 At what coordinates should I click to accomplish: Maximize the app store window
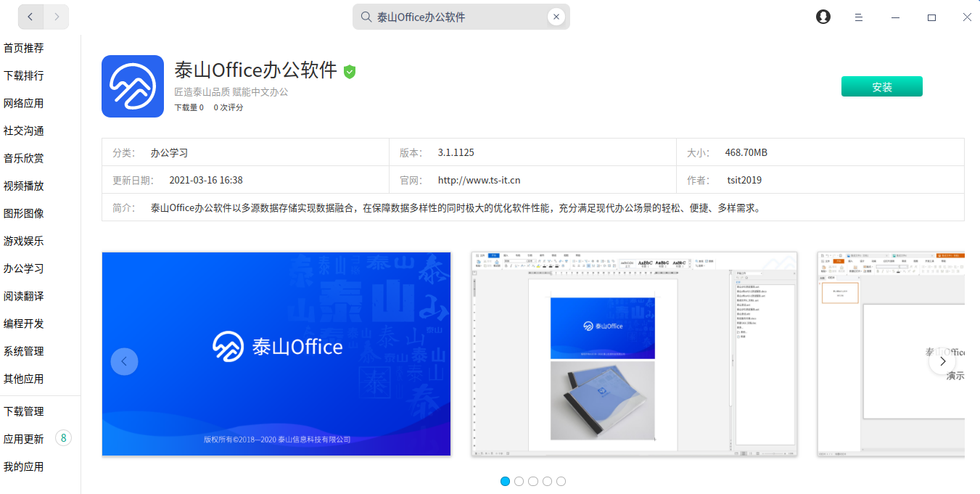click(x=932, y=17)
